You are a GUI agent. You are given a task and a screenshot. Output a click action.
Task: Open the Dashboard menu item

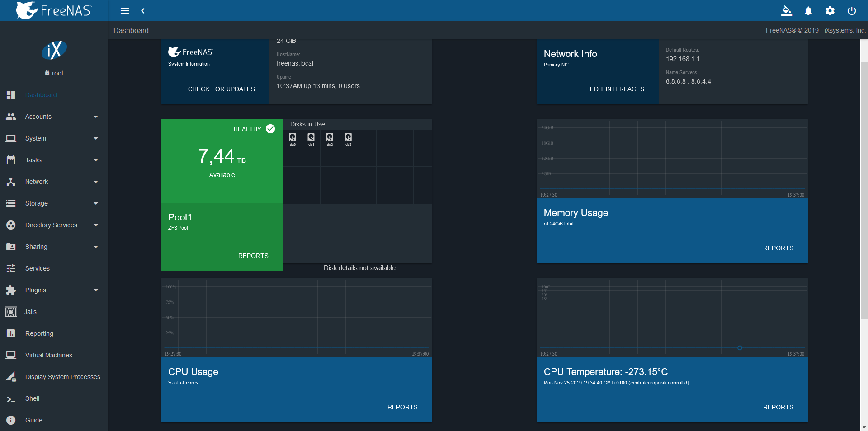pyautogui.click(x=54, y=95)
